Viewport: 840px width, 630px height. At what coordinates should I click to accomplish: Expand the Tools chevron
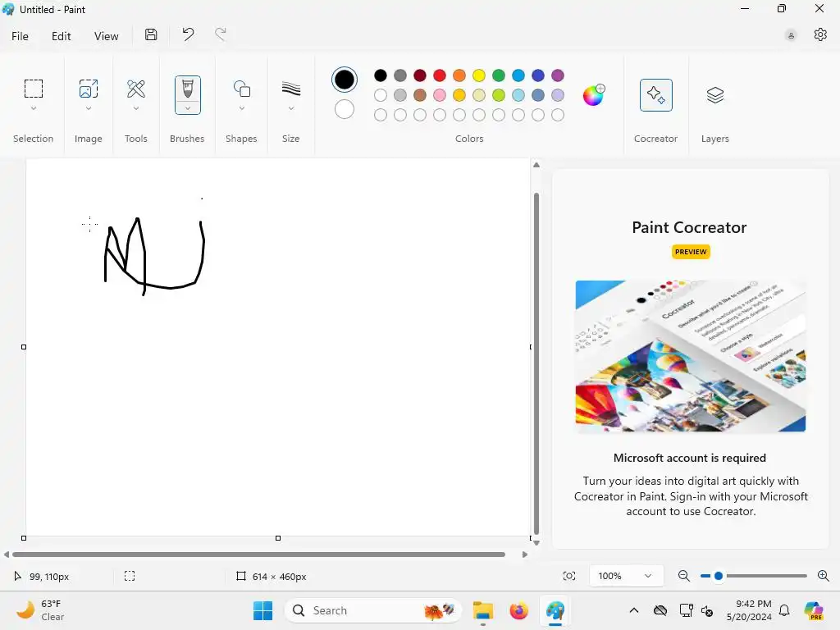(136, 108)
